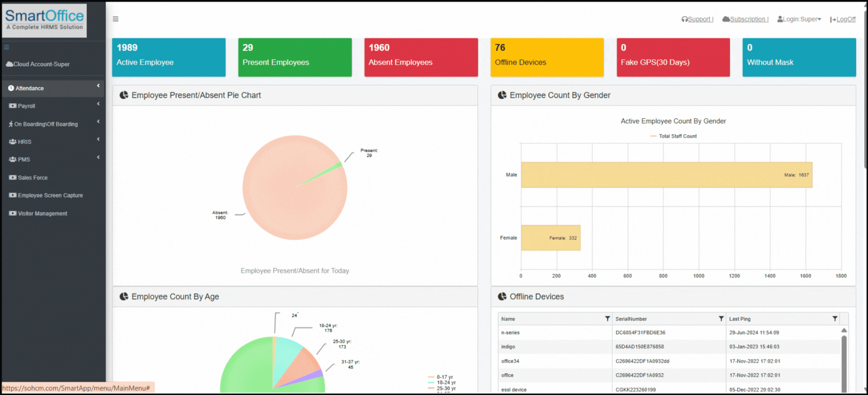Click the Attendance clock icon
868x395 pixels.
click(11, 88)
